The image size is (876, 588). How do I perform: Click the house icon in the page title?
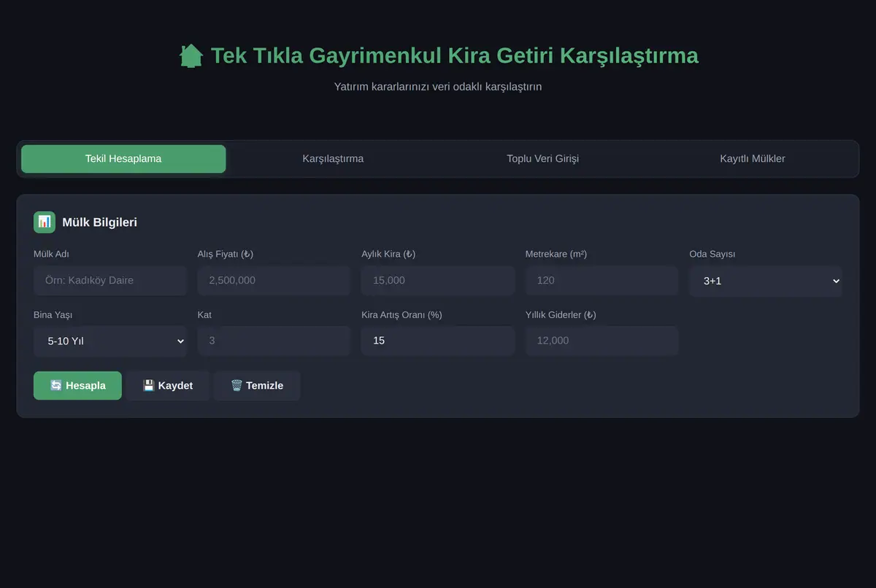point(191,55)
